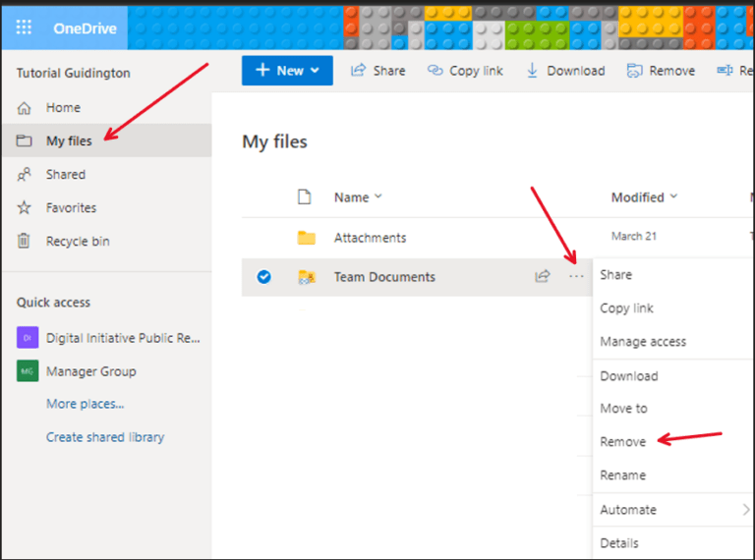The image size is (755, 560).
Task: Click the Copy link toolbar button
Action: click(x=465, y=71)
